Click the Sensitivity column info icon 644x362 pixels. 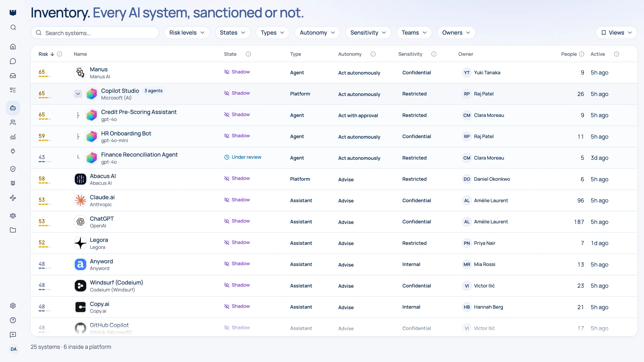(x=434, y=54)
